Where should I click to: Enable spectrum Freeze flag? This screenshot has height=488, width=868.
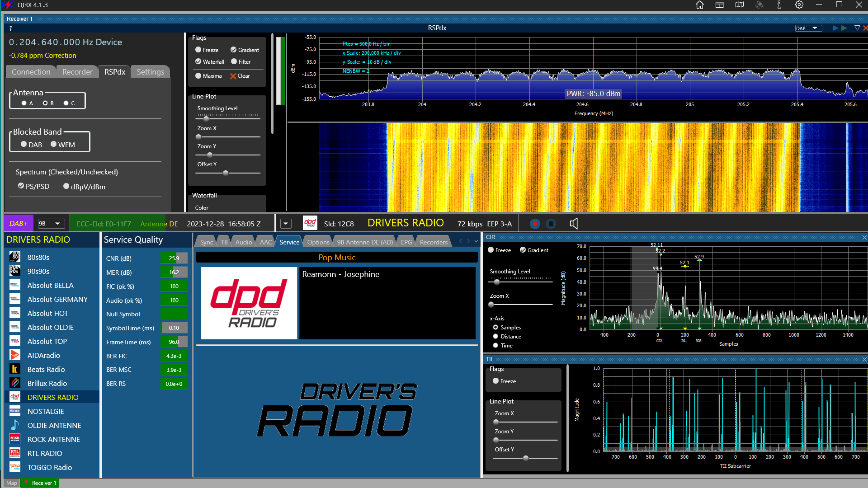198,50
